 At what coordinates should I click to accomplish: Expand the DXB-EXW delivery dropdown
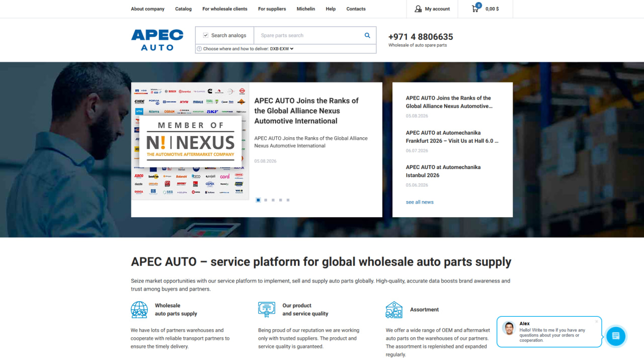[x=282, y=49]
